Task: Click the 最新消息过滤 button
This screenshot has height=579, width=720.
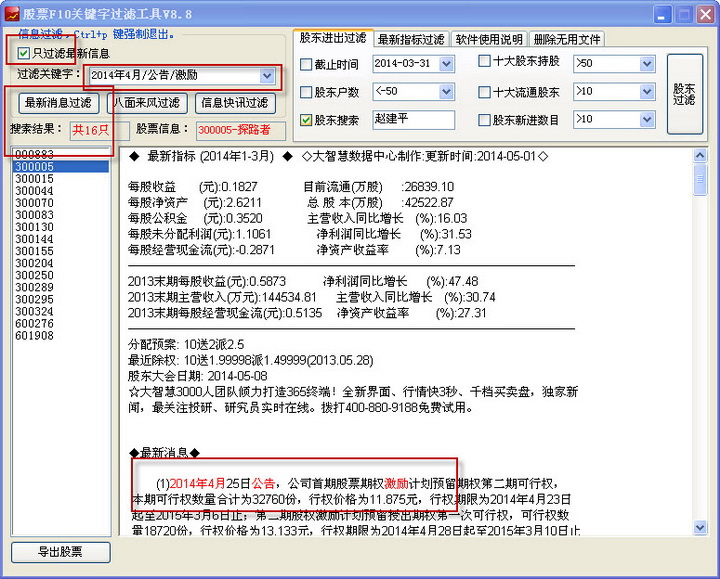Action: point(57,103)
